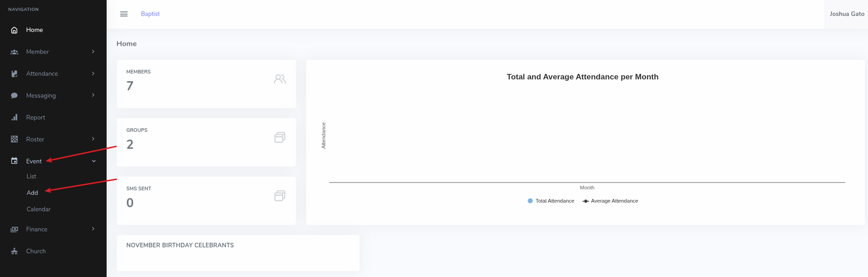Toggle Total Attendance legend series
The width and height of the screenshot is (868, 277).
click(x=551, y=201)
